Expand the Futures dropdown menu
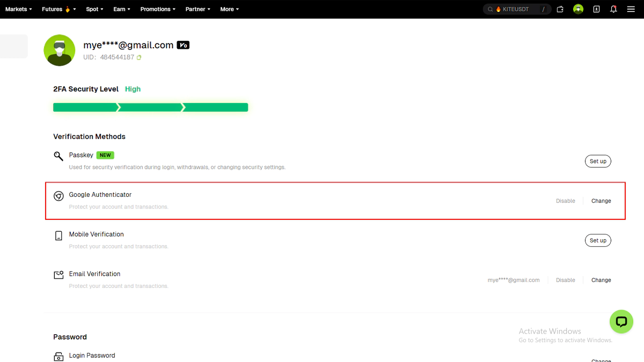The image size is (644, 362). pos(58,9)
